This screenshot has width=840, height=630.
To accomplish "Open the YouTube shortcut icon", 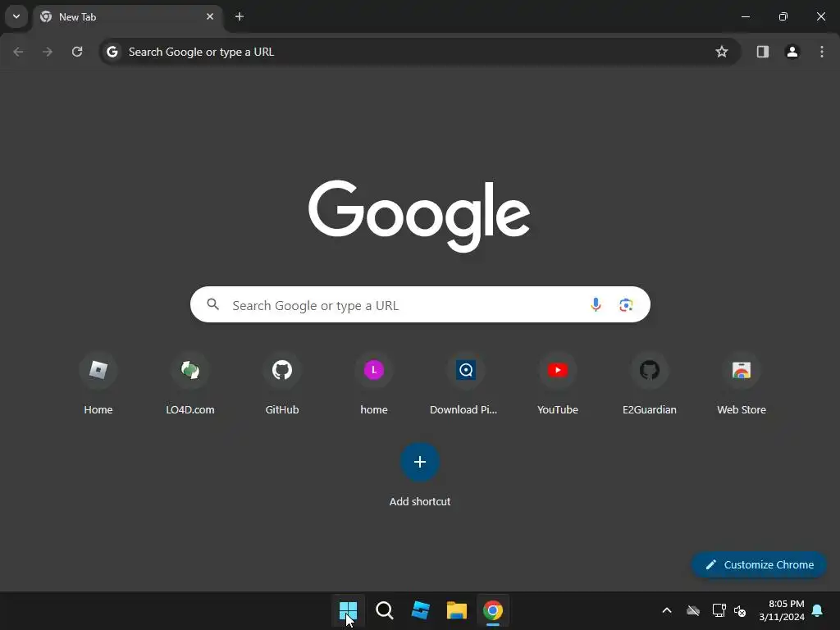I will point(558,370).
